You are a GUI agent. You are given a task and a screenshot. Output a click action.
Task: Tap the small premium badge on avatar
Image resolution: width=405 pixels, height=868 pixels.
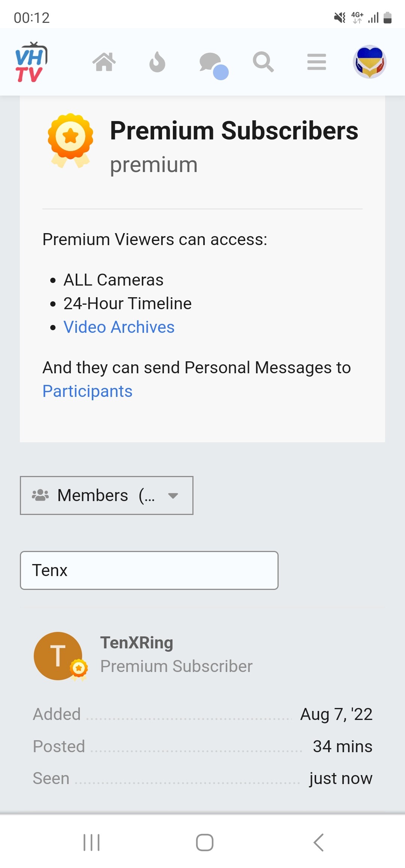click(x=79, y=669)
